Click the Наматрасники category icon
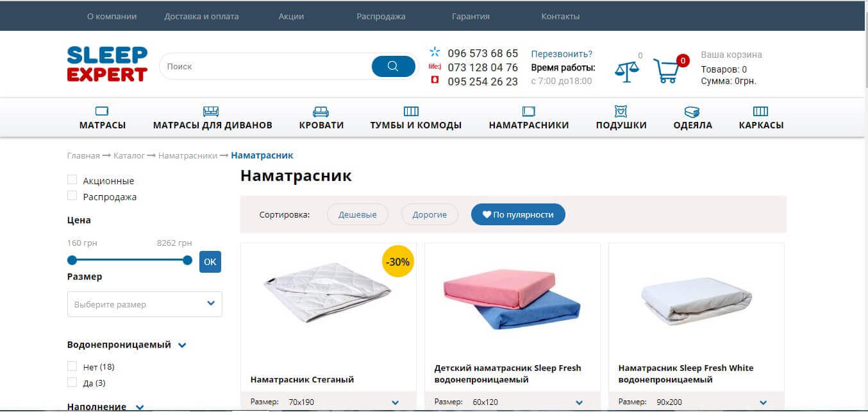Image resolution: width=868 pixels, height=412 pixels. click(x=530, y=110)
